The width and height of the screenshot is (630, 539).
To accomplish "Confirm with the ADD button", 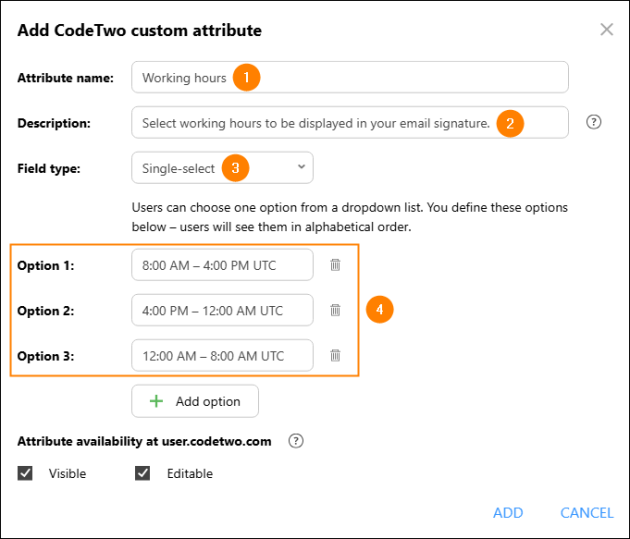I will click(508, 513).
